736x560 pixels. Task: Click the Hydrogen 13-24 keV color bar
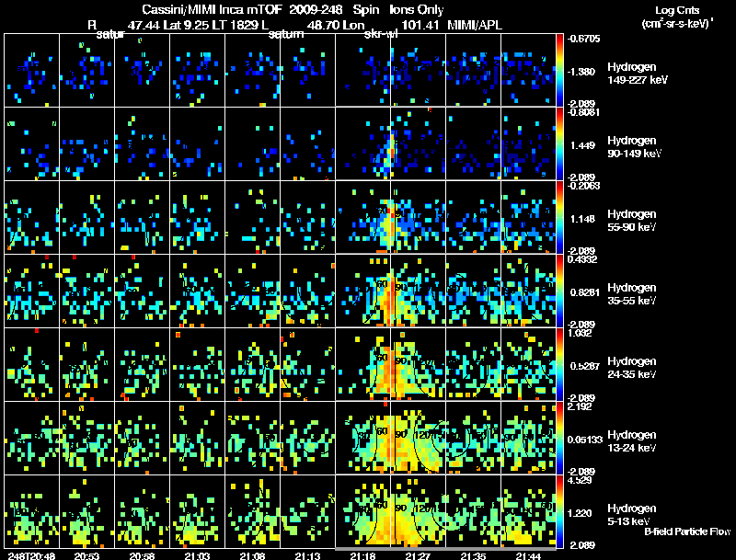coord(559,439)
